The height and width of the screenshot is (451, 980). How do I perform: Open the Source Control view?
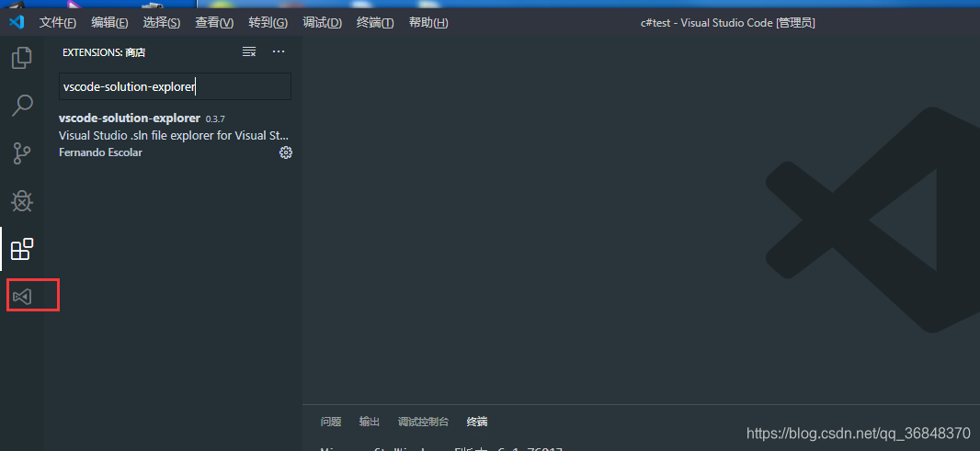22,153
